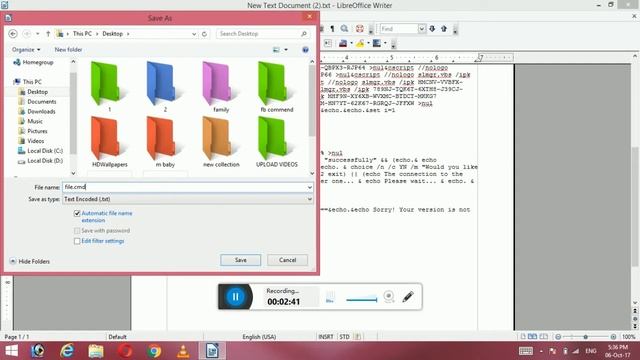Select the UPLOAD VIDEOS folder
Screen dimensions: 640x360
pyautogui.click(x=277, y=141)
